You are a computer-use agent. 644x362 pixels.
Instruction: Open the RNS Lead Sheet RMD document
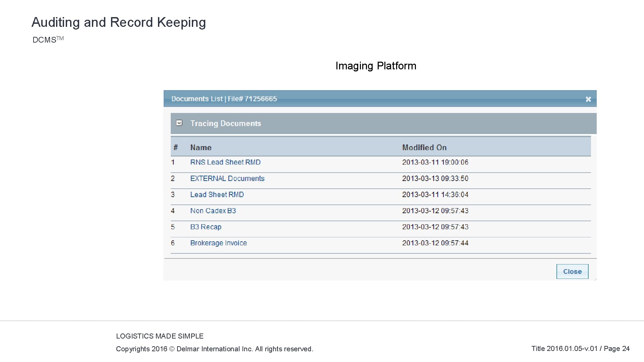225,162
